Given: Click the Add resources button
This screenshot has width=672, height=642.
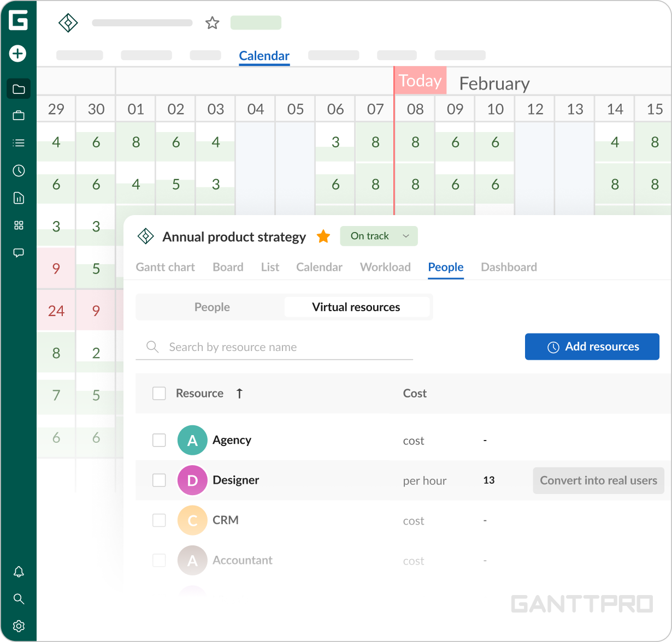Looking at the screenshot, I should [592, 347].
